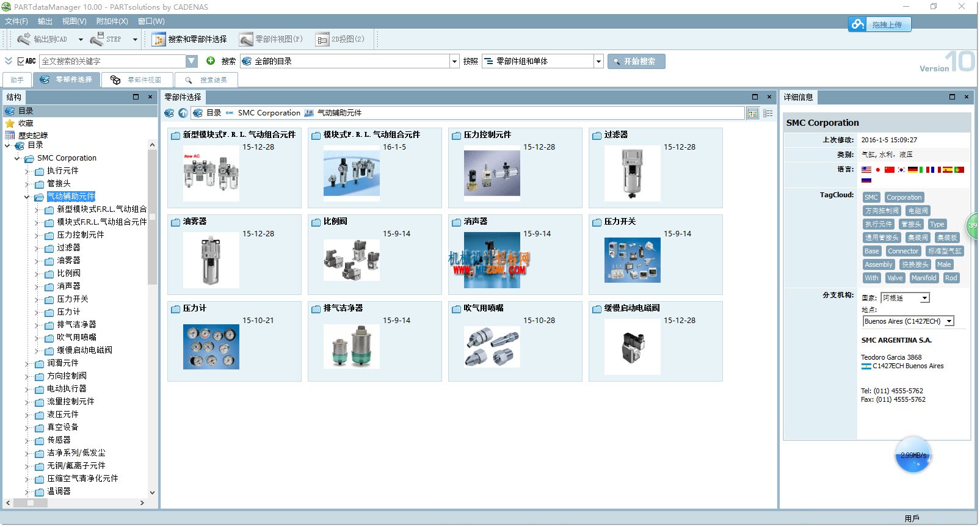
Task: Open 零部件视图(P) toolbar view
Action: point(271,39)
